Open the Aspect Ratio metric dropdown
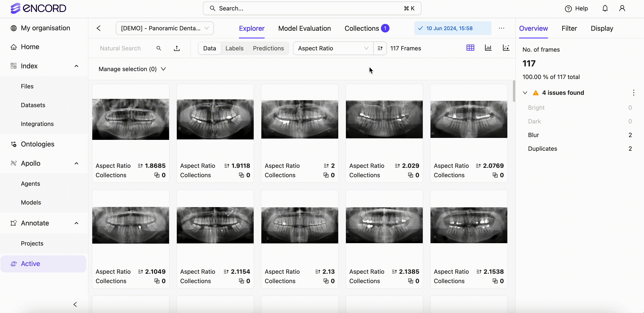 333,48
